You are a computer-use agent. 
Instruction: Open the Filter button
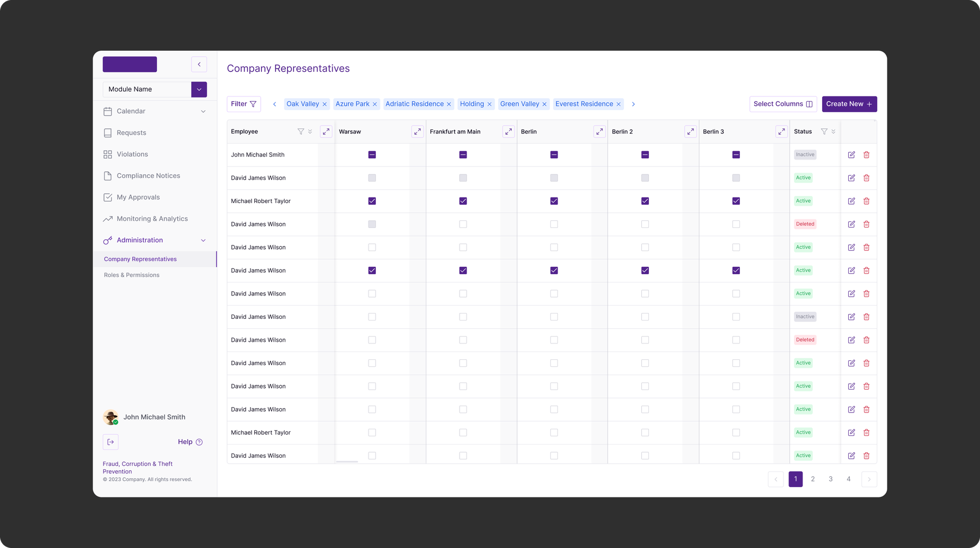pyautogui.click(x=243, y=104)
